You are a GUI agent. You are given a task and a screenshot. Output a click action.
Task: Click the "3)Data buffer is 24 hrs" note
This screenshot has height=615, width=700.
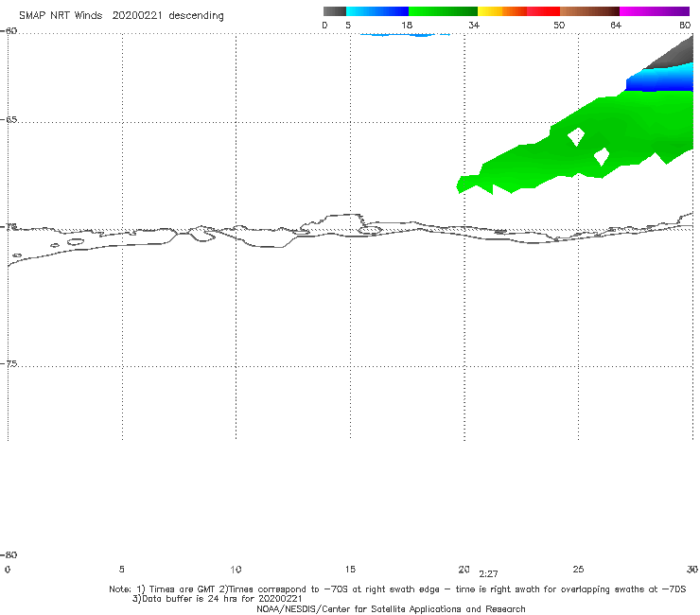click(x=217, y=599)
